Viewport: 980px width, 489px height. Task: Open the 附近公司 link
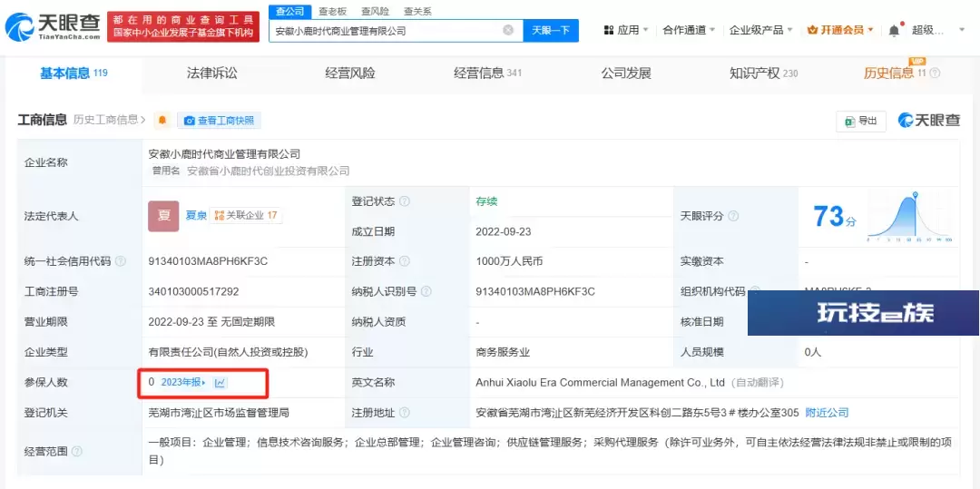tap(827, 413)
